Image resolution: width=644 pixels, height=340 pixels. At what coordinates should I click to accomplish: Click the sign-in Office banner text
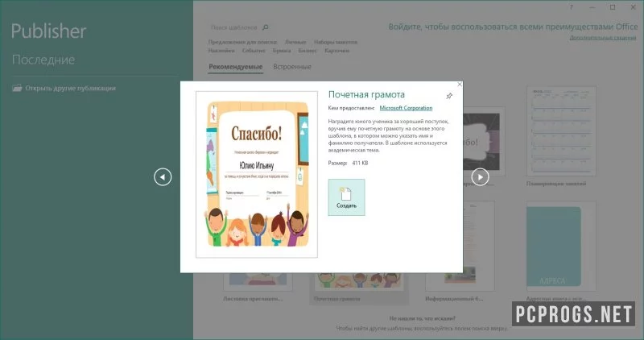tap(513, 27)
